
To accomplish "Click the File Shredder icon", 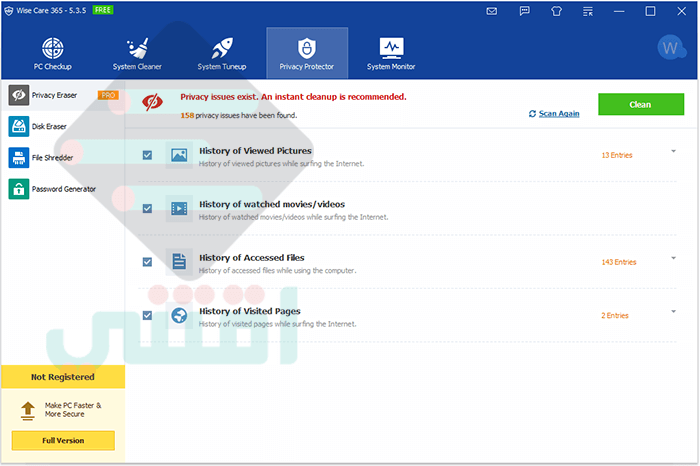I will [19, 158].
